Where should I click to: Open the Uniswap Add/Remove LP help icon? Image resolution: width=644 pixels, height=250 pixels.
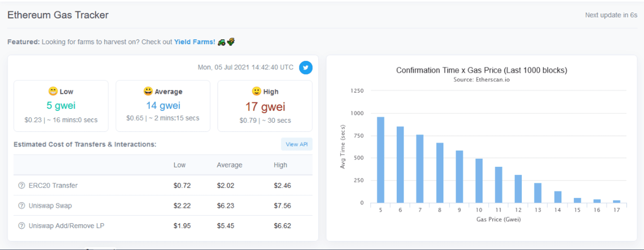(x=22, y=226)
